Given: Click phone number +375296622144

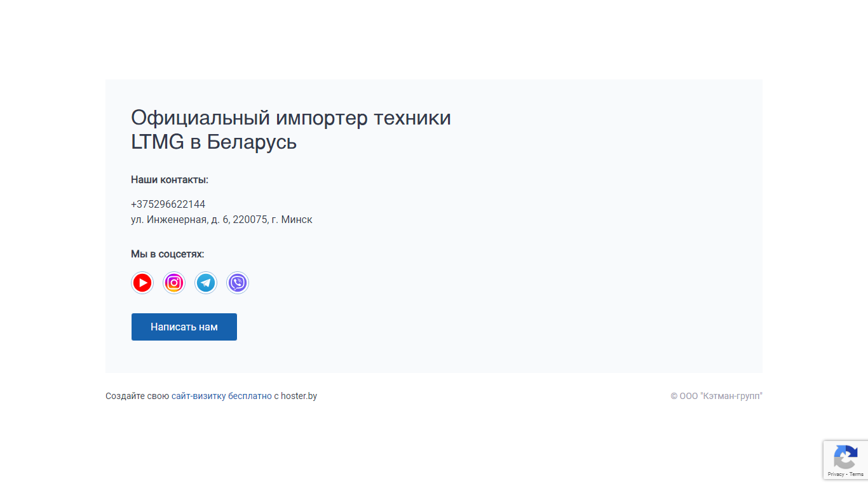Looking at the screenshot, I should click(168, 204).
